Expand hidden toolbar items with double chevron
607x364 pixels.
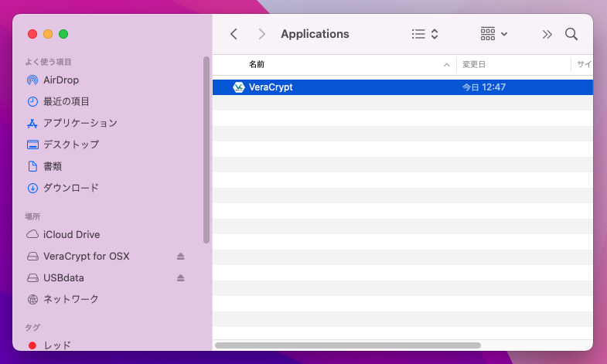pyautogui.click(x=547, y=34)
